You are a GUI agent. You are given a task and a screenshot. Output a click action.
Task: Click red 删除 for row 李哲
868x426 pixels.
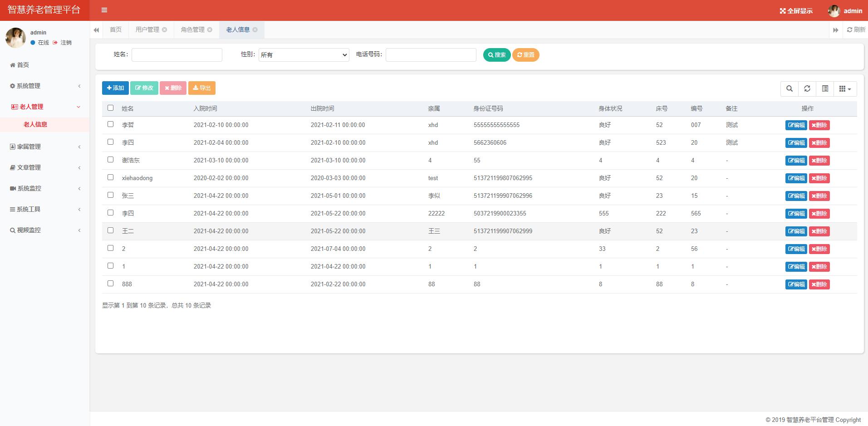819,125
